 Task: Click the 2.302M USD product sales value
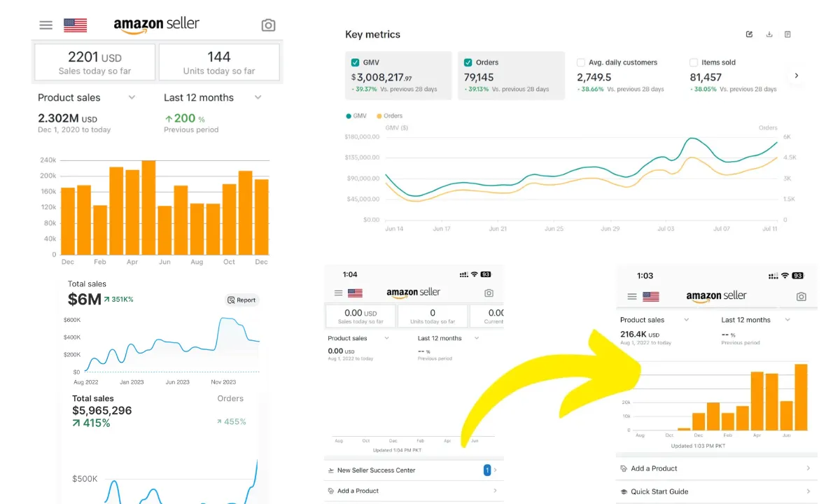click(x=67, y=118)
